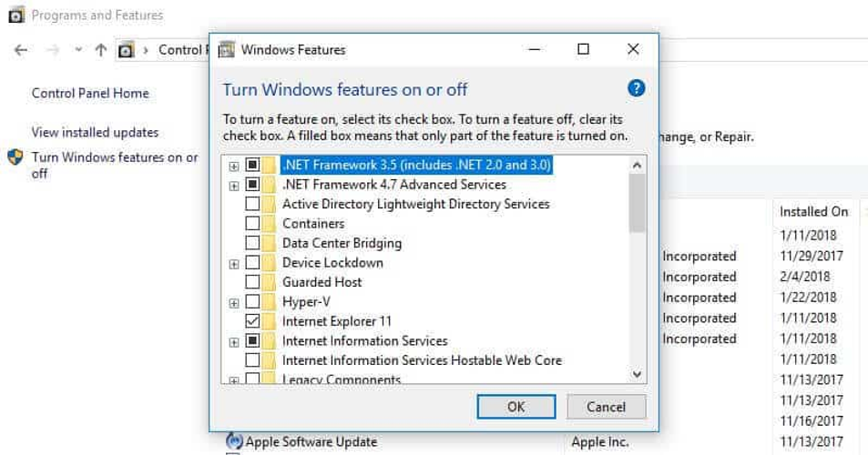868x455 pixels.
Task: Enable the Containers feature checkbox
Action: point(253,224)
